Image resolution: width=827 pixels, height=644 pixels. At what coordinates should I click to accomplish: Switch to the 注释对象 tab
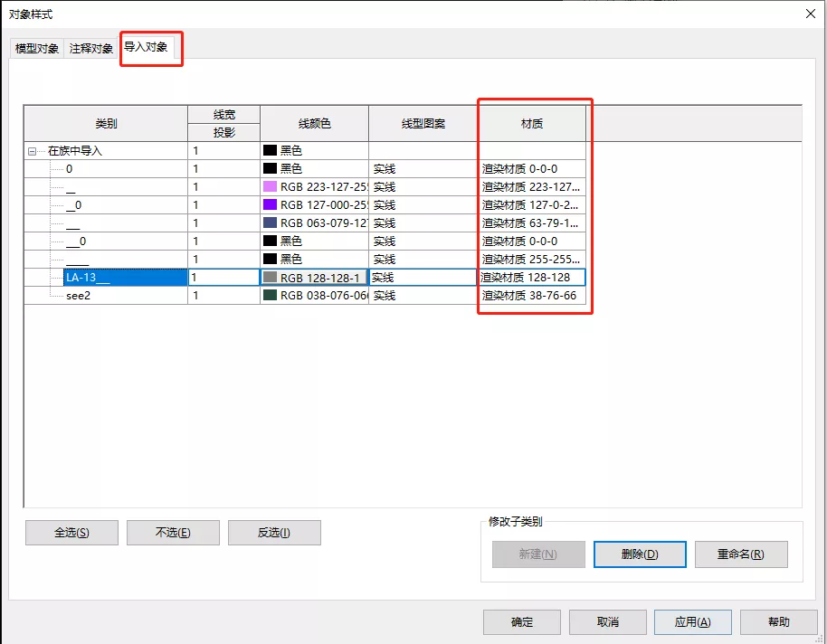[91, 49]
